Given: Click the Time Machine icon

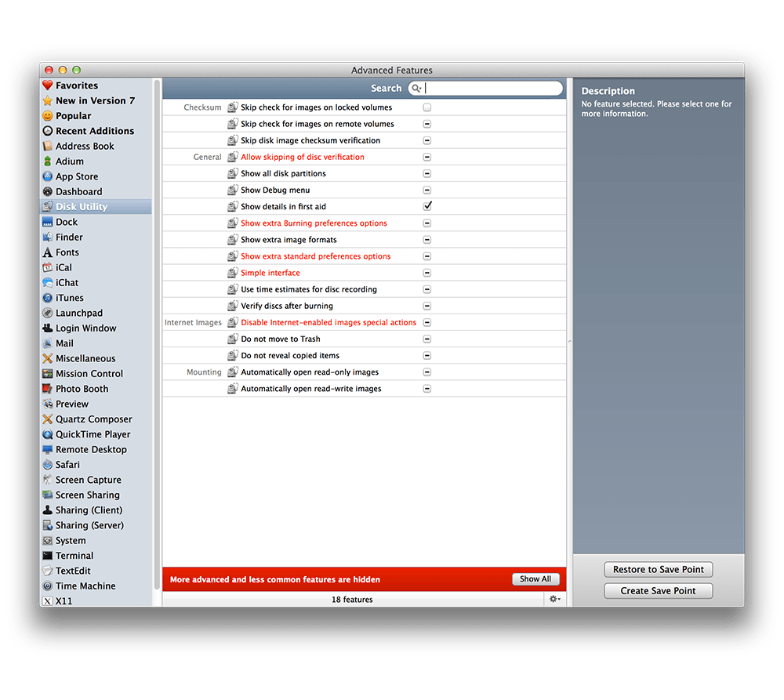Looking at the screenshot, I should pos(48,586).
